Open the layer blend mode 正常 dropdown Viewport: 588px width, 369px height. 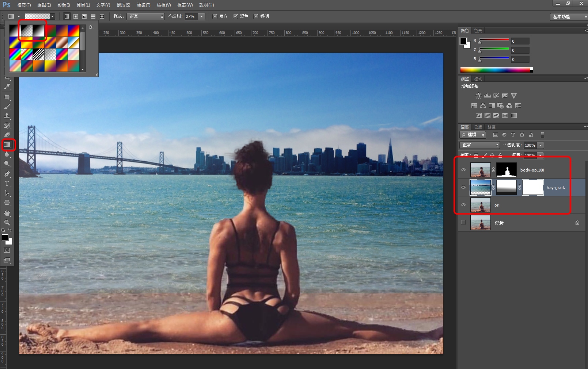(479, 145)
